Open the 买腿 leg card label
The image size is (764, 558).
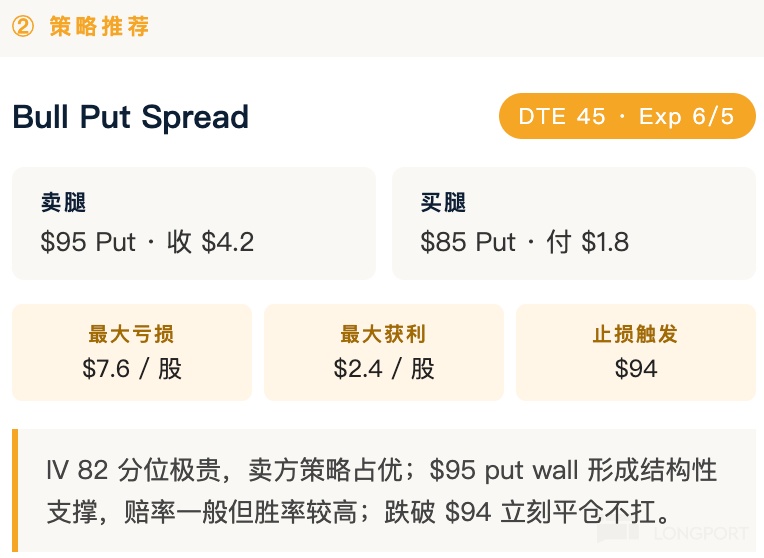[x=443, y=203]
